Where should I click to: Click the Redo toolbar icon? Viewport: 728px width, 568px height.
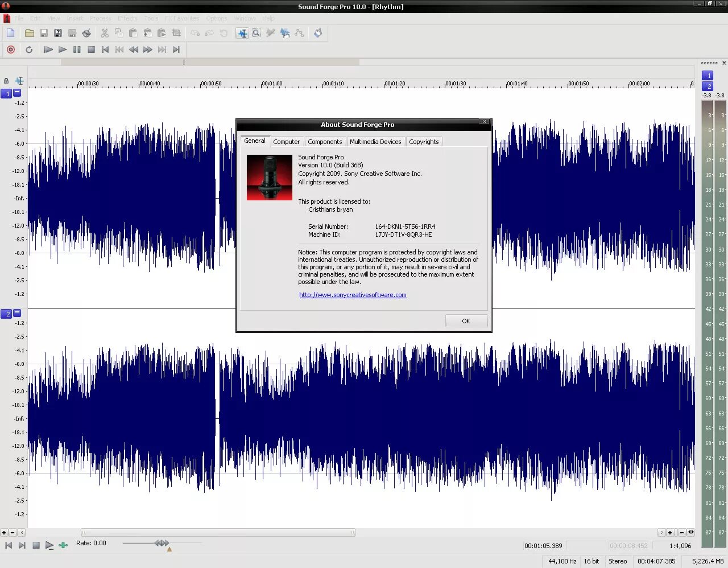pos(209,33)
